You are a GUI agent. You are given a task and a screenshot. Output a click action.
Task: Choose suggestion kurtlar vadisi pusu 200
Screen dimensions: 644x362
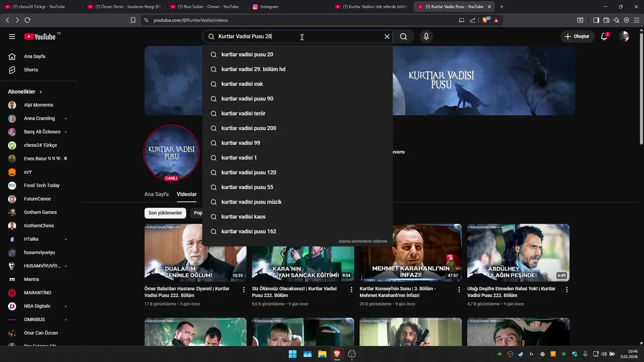pyautogui.click(x=297, y=128)
